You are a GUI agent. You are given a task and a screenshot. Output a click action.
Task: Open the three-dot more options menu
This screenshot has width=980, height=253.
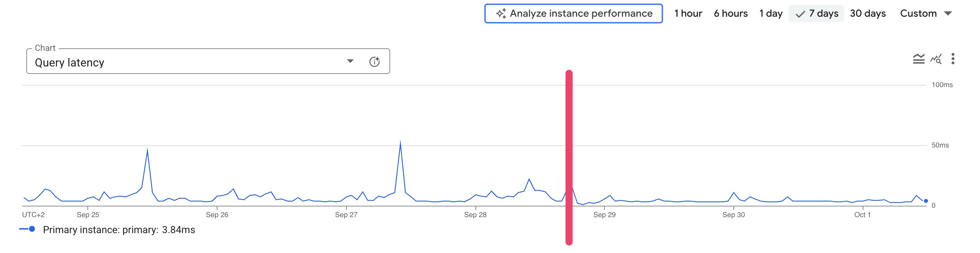[x=953, y=59]
